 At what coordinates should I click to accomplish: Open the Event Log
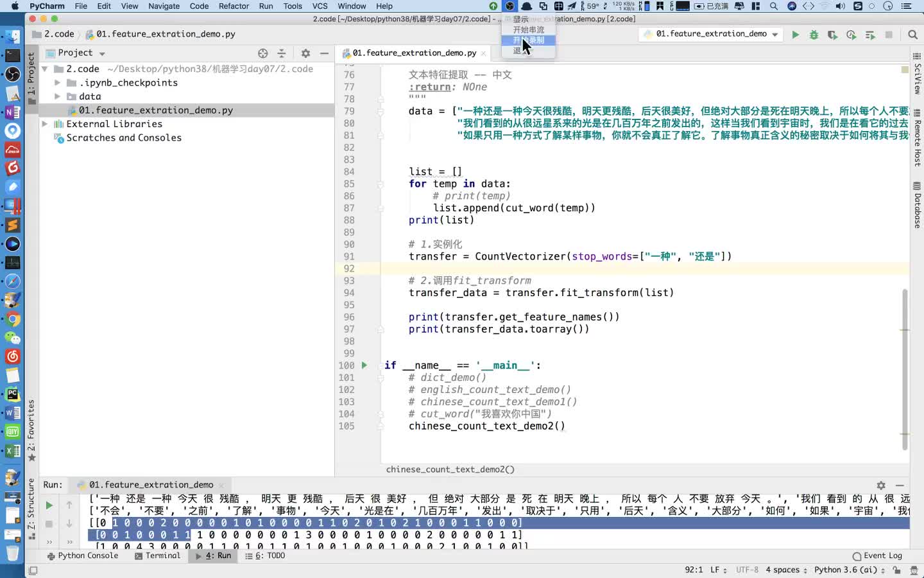point(877,556)
